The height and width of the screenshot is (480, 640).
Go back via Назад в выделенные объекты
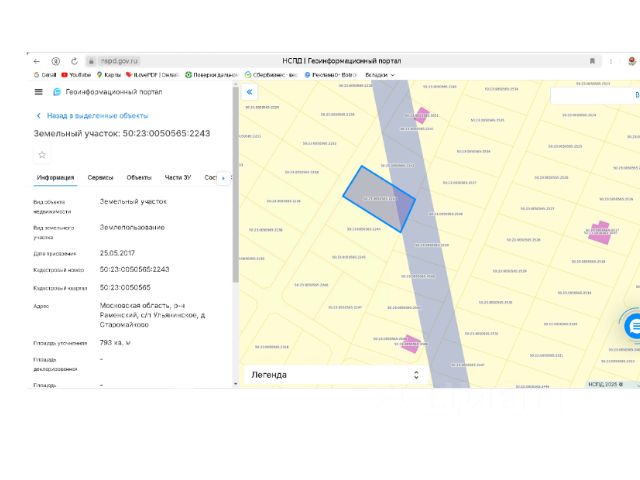click(92, 116)
